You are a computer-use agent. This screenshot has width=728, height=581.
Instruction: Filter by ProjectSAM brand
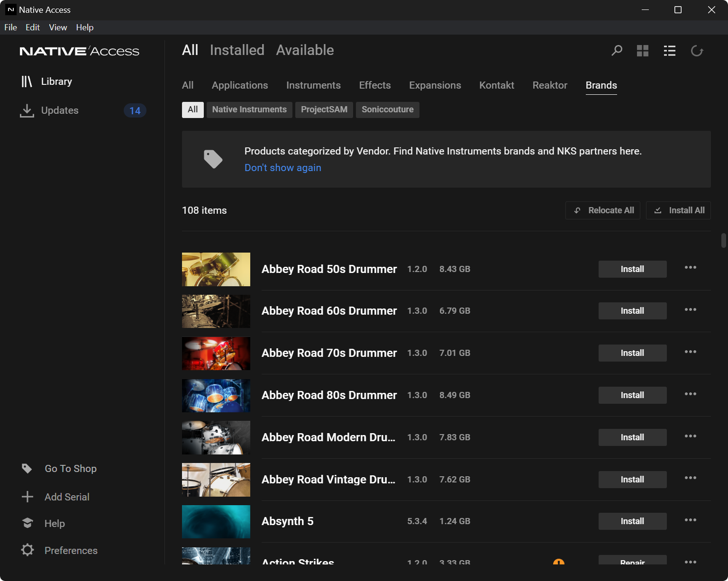[324, 109]
